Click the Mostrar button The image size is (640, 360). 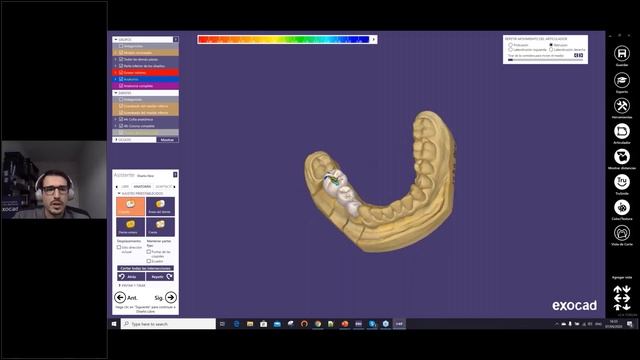click(x=167, y=140)
